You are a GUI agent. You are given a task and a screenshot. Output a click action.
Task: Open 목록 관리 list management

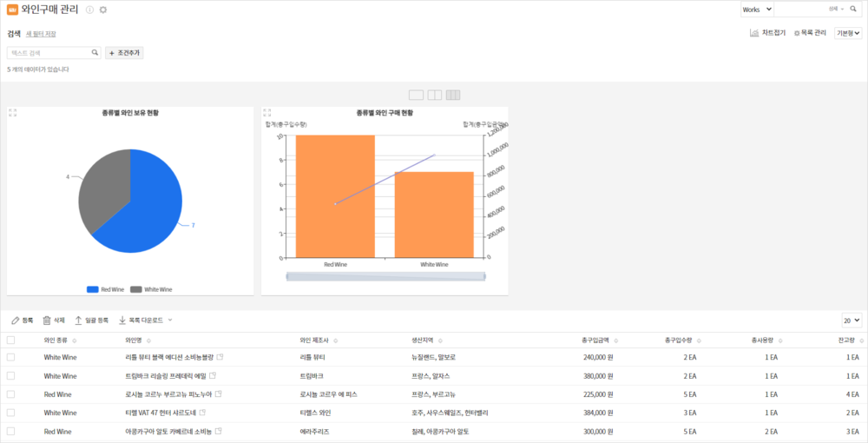pos(810,33)
